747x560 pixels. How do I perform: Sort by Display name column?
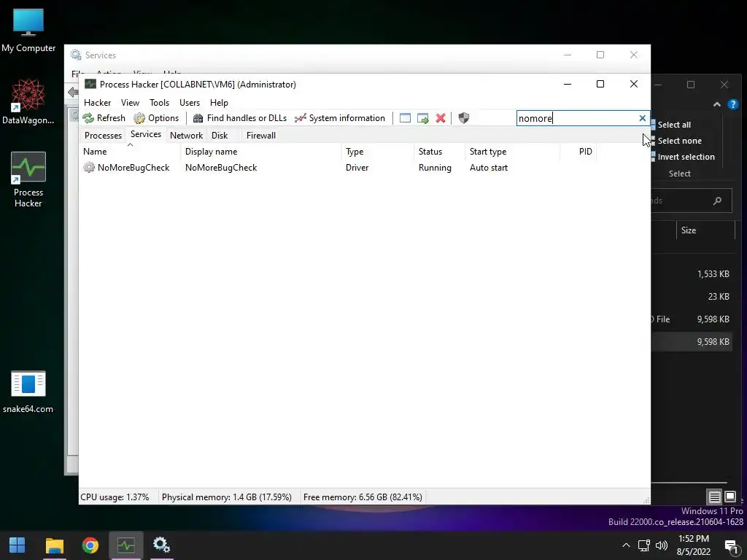tap(261, 152)
